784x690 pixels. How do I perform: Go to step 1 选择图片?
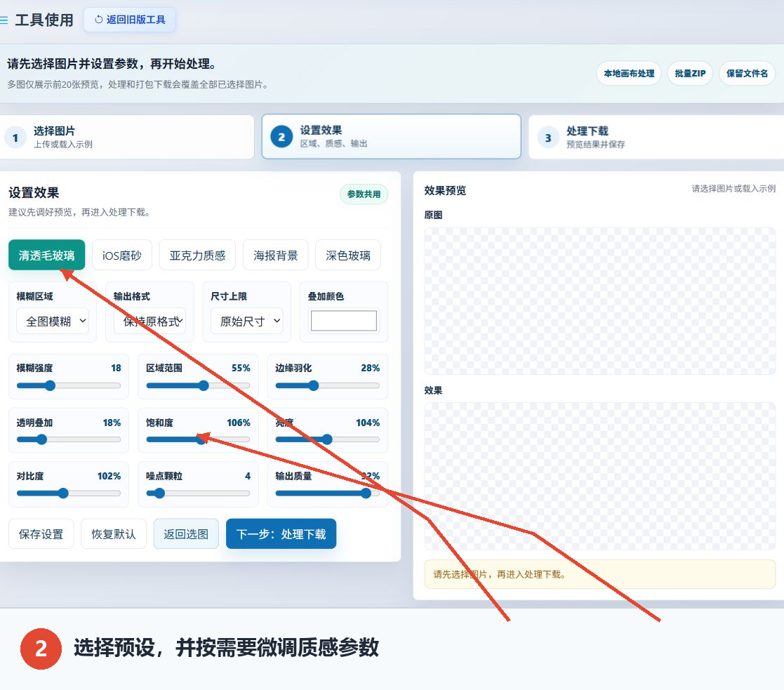[x=126, y=137]
